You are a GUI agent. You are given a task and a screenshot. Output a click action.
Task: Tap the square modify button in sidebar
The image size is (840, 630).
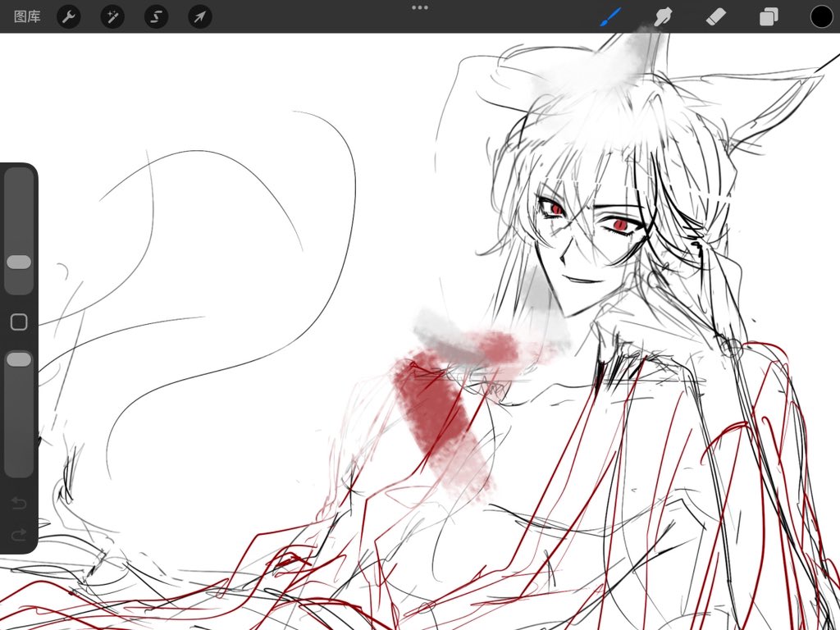19,322
